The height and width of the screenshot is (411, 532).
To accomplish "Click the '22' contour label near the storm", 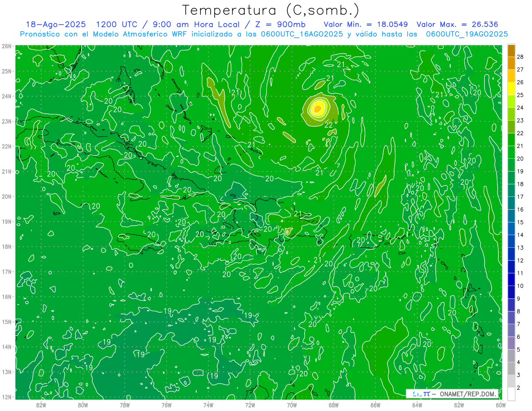I will click(329, 125).
